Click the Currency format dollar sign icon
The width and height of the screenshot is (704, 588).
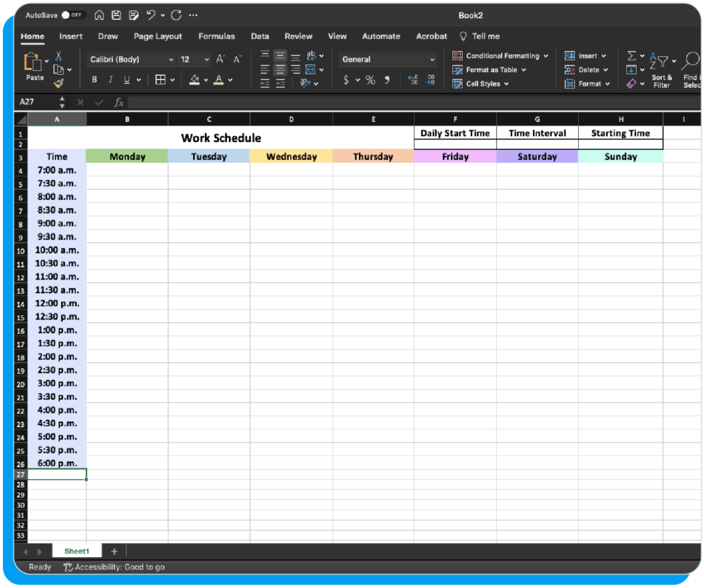coord(346,80)
